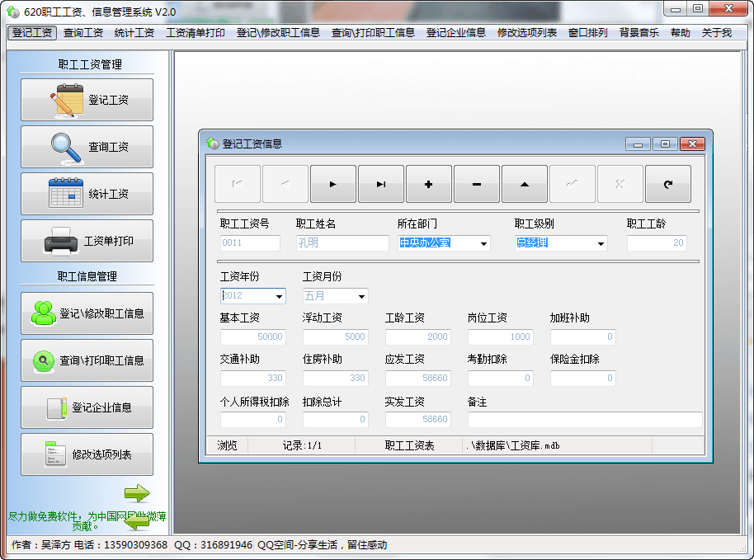Expand the 所在部门 dropdown

click(x=483, y=243)
